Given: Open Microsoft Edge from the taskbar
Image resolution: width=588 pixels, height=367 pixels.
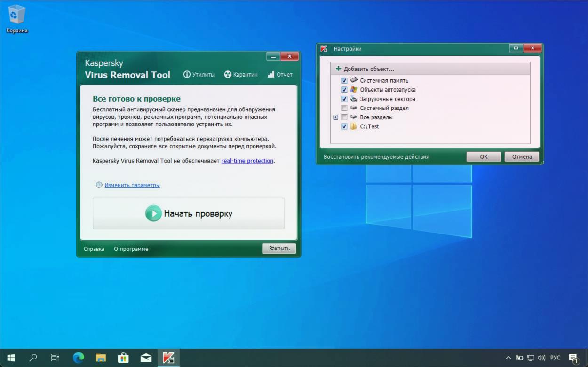Looking at the screenshot, I should pyautogui.click(x=78, y=358).
